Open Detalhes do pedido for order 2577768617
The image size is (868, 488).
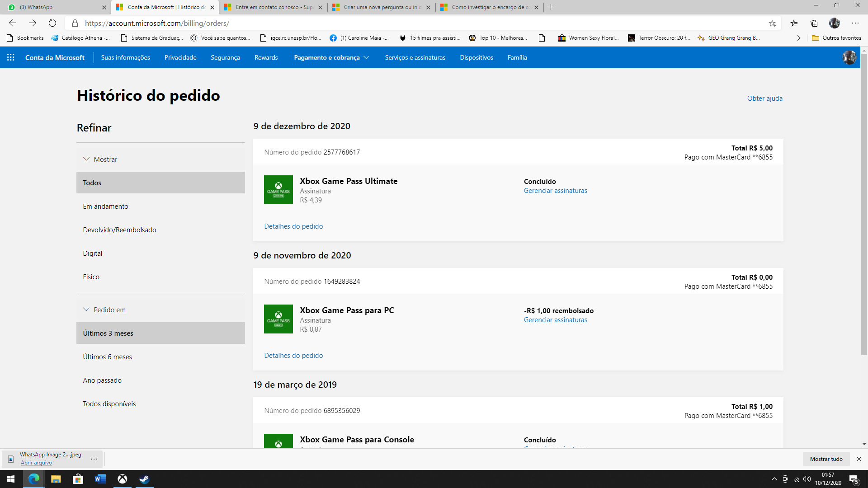click(293, 226)
